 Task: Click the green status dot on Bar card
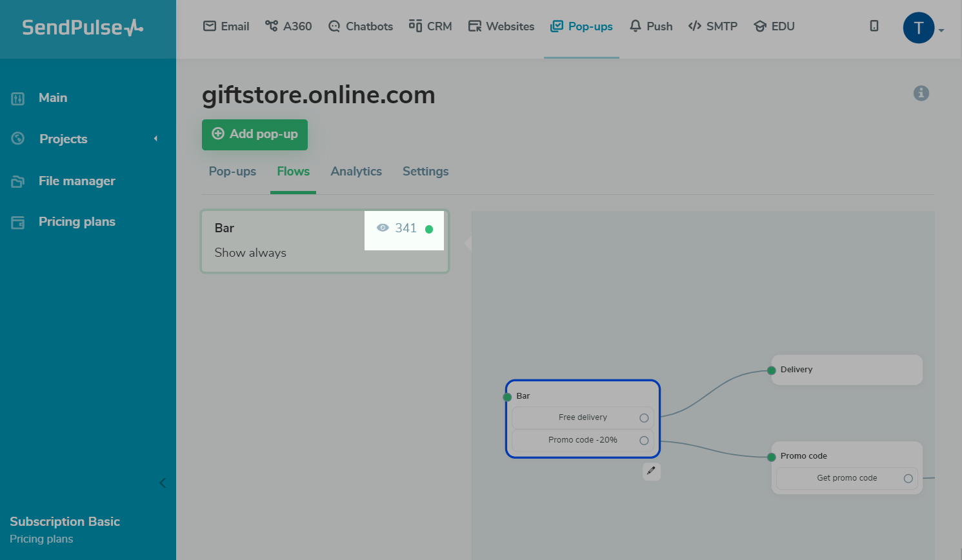pos(429,229)
